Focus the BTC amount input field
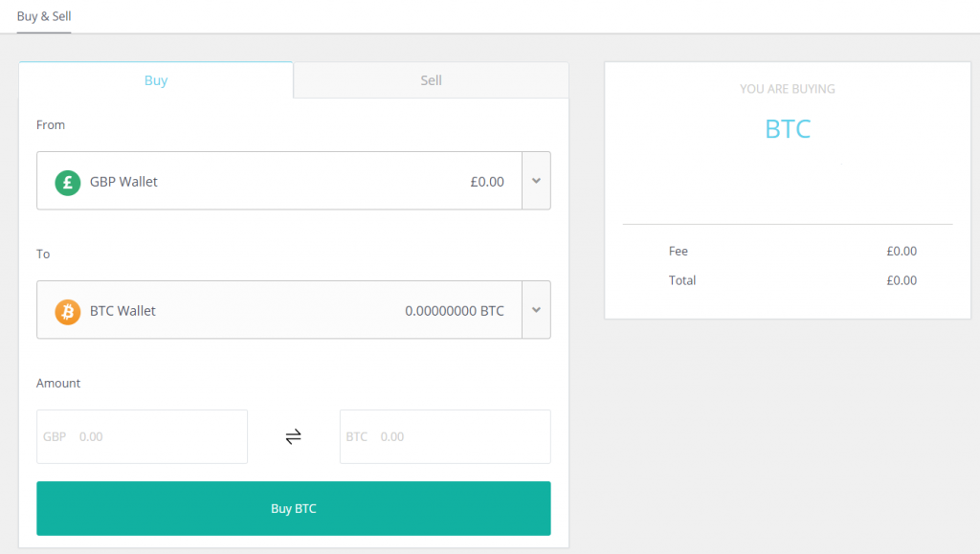980x554 pixels. 445,436
